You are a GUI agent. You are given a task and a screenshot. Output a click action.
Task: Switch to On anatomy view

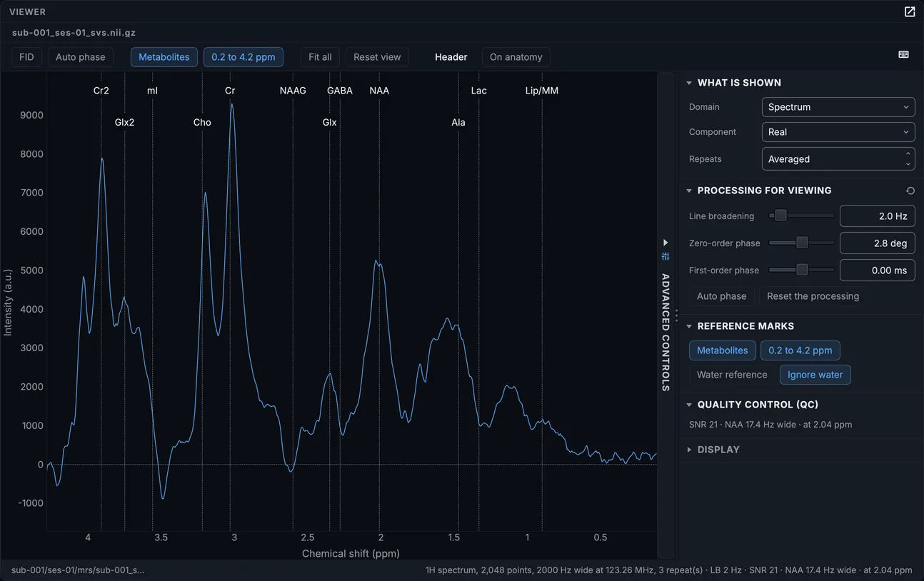(x=516, y=57)
